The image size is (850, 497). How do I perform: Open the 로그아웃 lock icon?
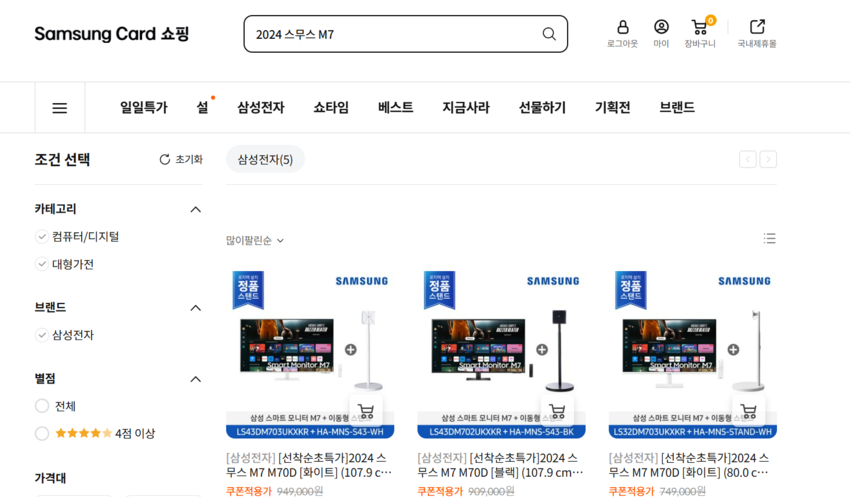coord(622,27)
